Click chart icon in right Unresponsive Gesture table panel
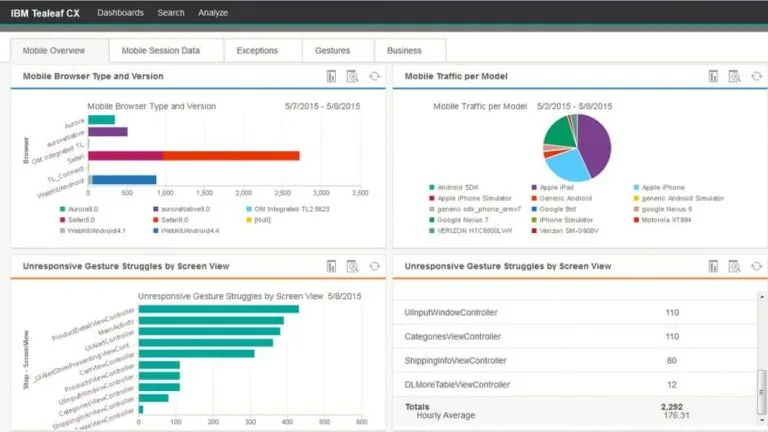Viewport: 768px width, 432px height. click(713, 266)
